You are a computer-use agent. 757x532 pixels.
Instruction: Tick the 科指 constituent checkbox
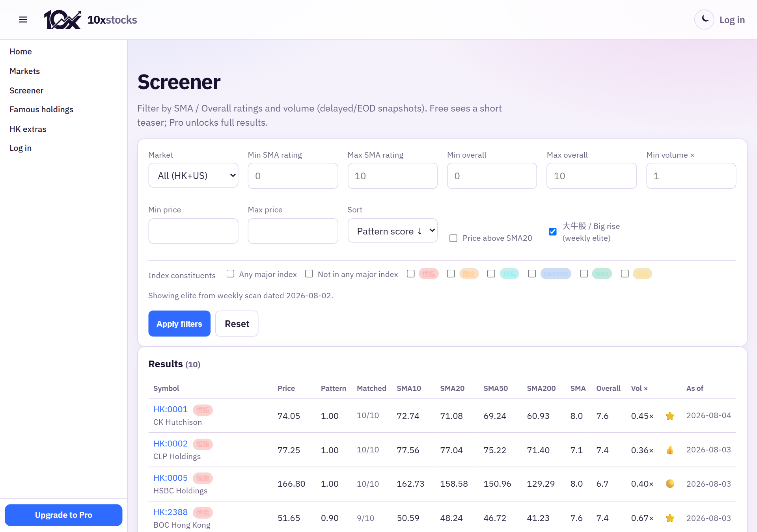(x=491, y=274)
